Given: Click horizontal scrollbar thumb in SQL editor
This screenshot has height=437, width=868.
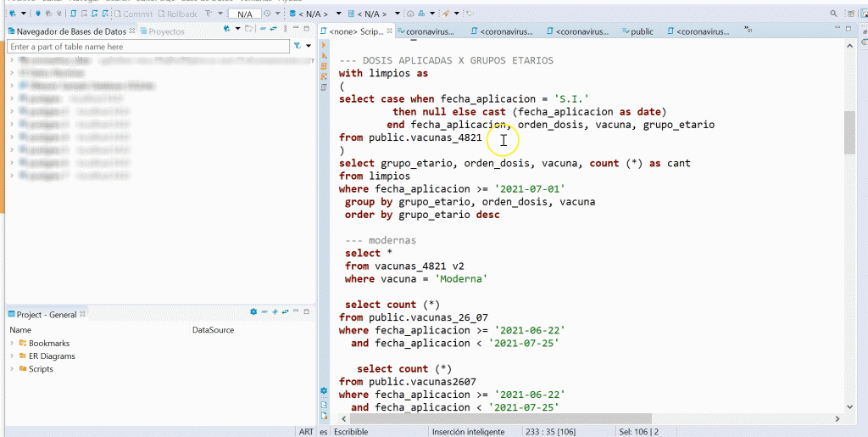Looking at the screenshot, I should click(x=501, y=418).
